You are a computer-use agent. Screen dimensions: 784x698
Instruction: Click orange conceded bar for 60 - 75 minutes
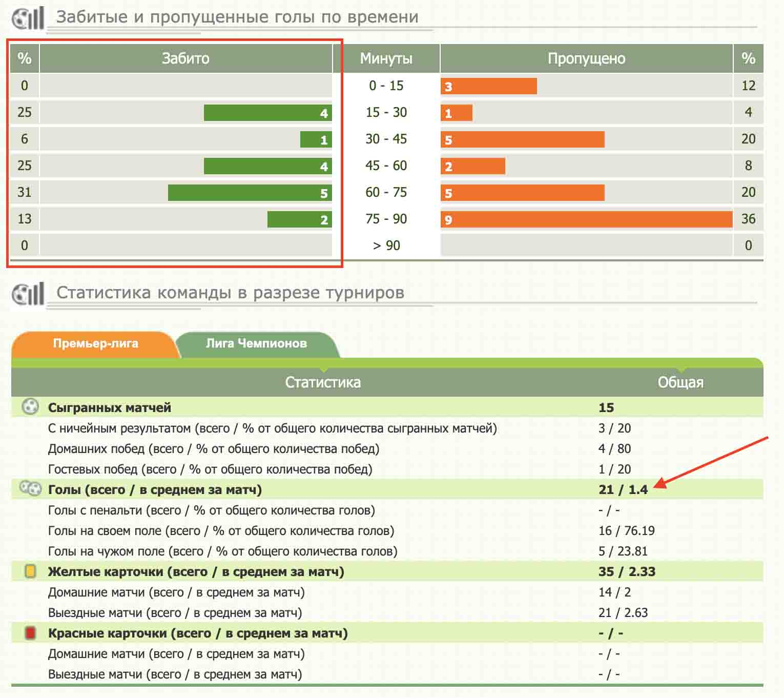tap(523, 193)
